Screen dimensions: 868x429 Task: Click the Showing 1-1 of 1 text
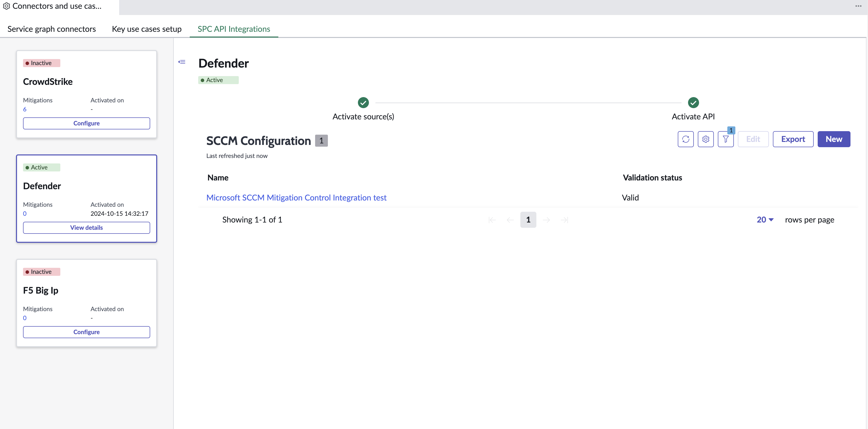click(x=252, y=220)
